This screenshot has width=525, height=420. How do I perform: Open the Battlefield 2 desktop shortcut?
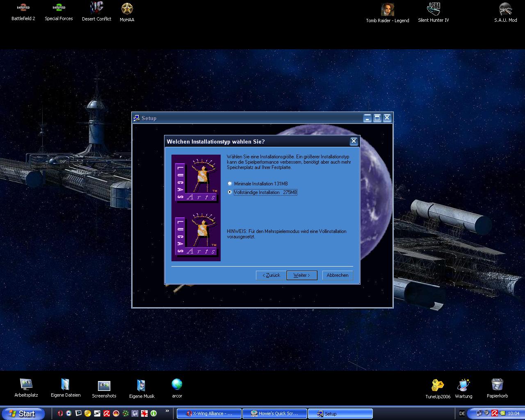point(23,12)
